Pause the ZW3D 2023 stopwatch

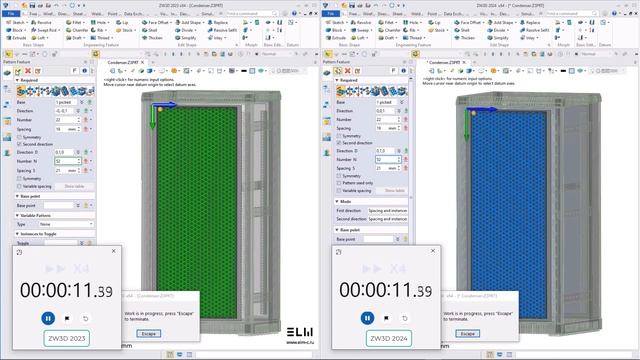(x=48, y=318)
